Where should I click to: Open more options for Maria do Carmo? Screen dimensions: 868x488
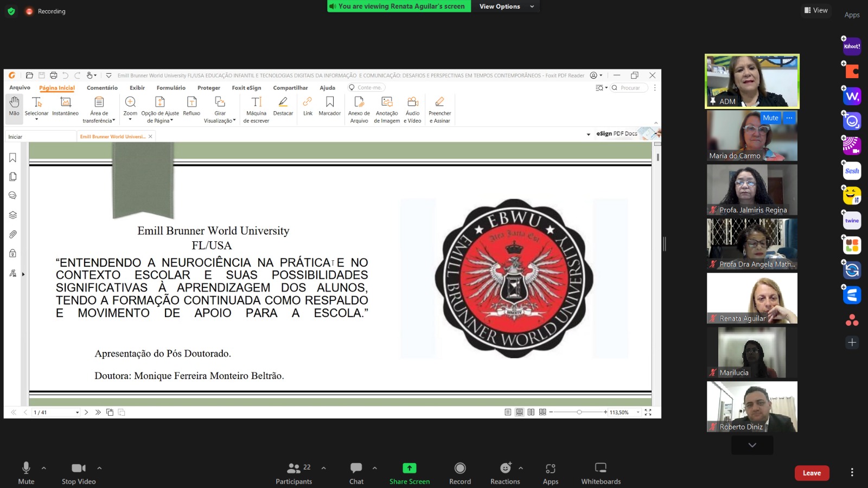click(789, 118)
